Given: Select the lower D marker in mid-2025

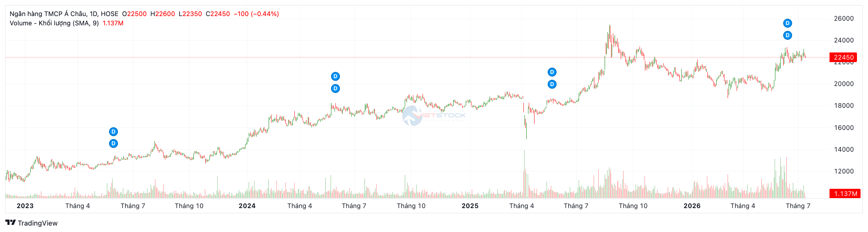Looking at the screenshot, I should tap(552, 84).
